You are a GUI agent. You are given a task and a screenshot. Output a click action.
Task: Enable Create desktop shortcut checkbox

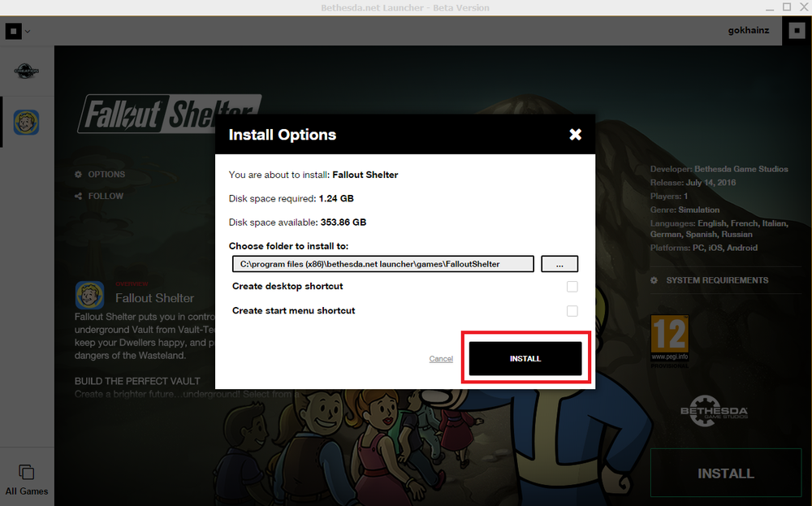[x=572, y=287]
